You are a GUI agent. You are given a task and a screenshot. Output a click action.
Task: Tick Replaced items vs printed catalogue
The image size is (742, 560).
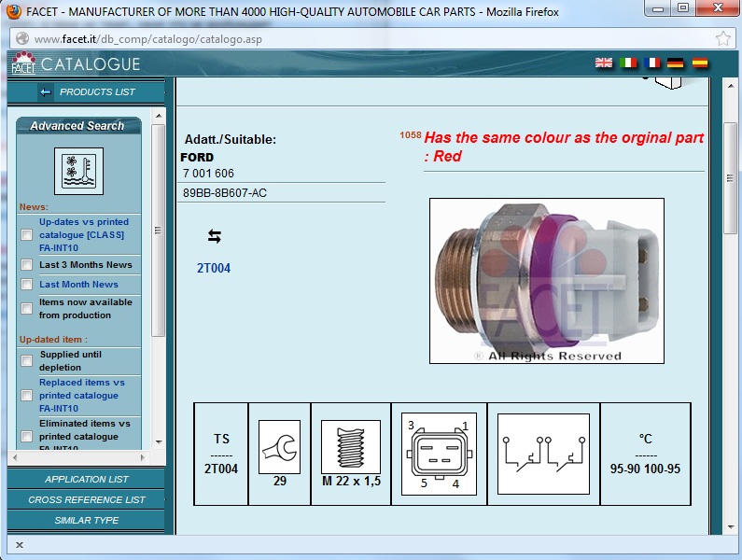(x=27, y=395)
